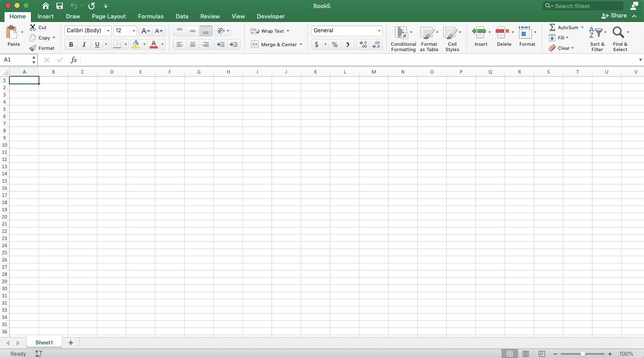Expand the number format dropdown showing General
This screenshot has width=644, height=358.
coord(379,31)
